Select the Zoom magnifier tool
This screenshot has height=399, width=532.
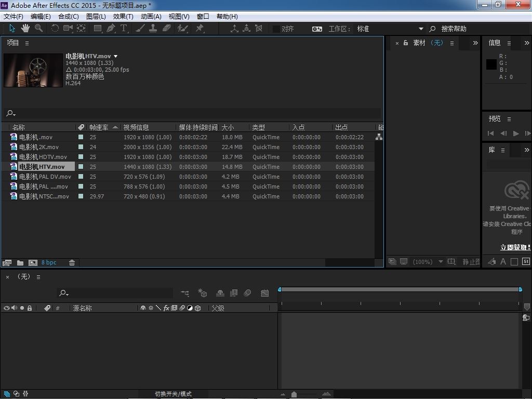pyautogui.click(x=38, y=29)
